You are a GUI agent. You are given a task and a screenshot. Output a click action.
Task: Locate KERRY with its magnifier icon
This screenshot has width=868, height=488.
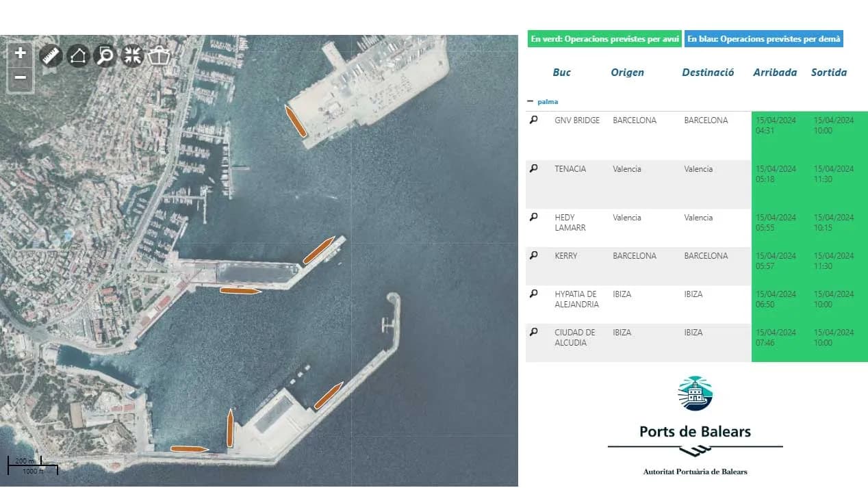[534, 255]
